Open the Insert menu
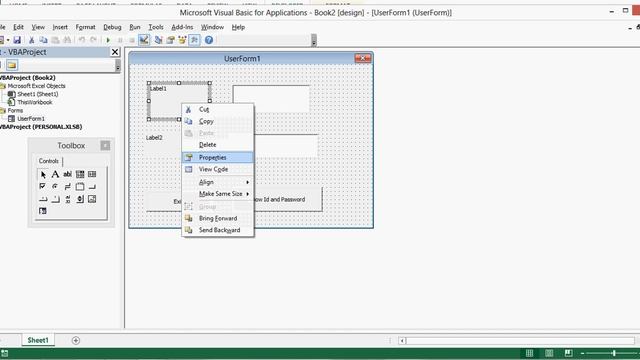 click(x=60, y=27)
